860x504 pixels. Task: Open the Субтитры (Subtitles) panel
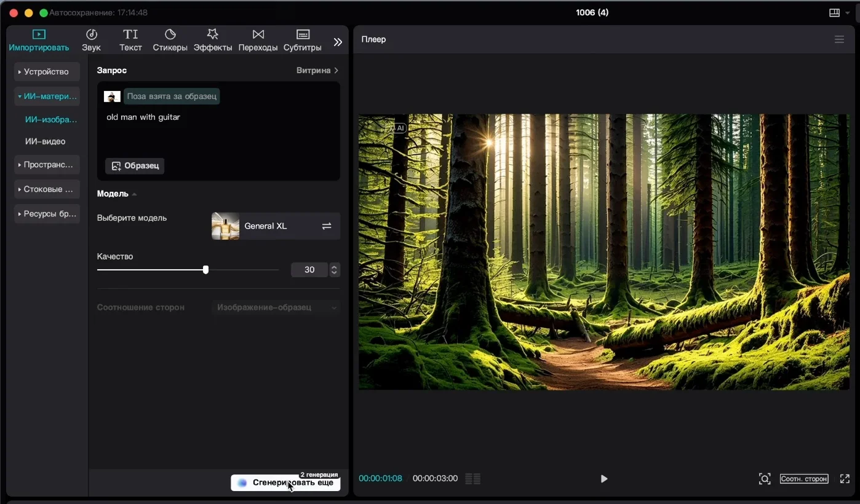click(x=302, y=40)
